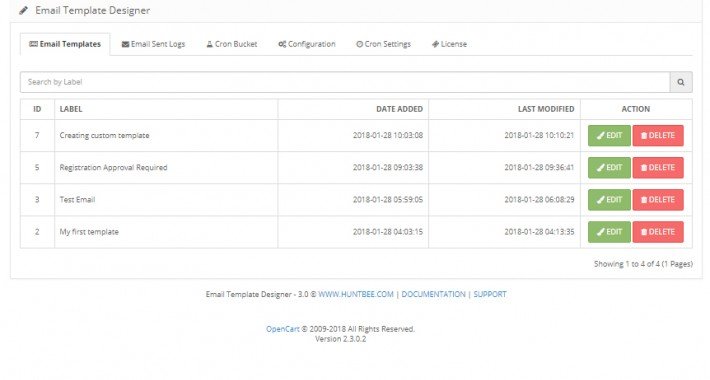Open the WWW.HUNTBEE.COM link
The height and width of the screenshot is (380, 710).
[356, 294]
